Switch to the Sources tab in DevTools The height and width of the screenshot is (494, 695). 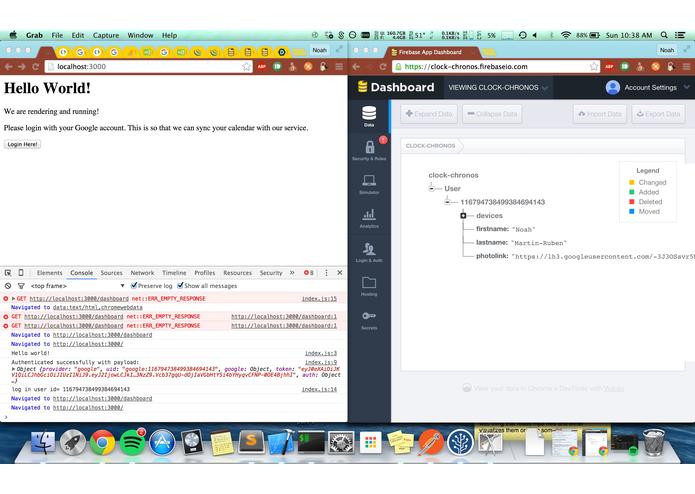tap(111, 273)
